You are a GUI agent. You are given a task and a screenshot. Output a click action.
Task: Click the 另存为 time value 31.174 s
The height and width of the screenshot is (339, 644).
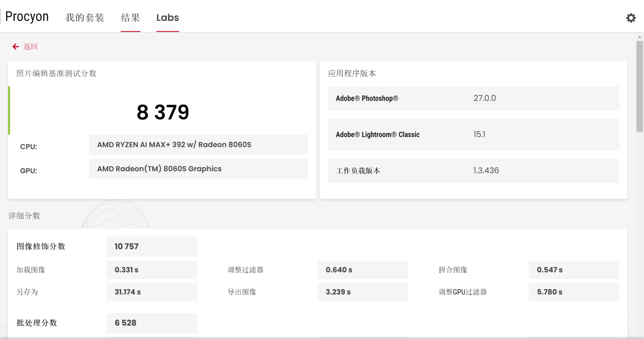[151, 292]
